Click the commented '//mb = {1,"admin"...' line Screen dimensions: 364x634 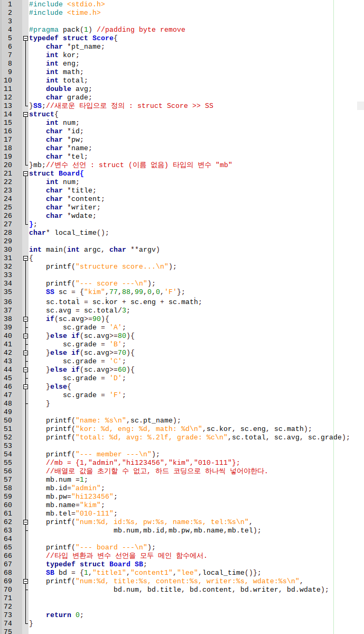[143, 463]
